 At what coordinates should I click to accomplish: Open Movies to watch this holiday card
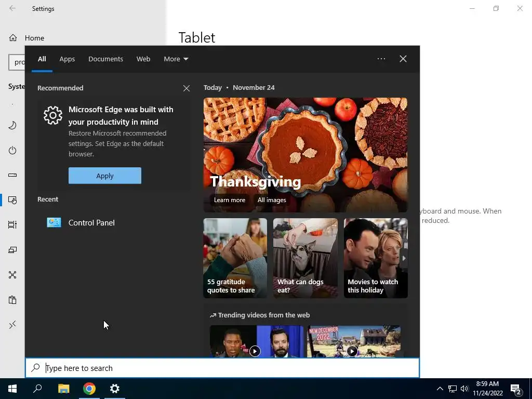pos(376,258)
